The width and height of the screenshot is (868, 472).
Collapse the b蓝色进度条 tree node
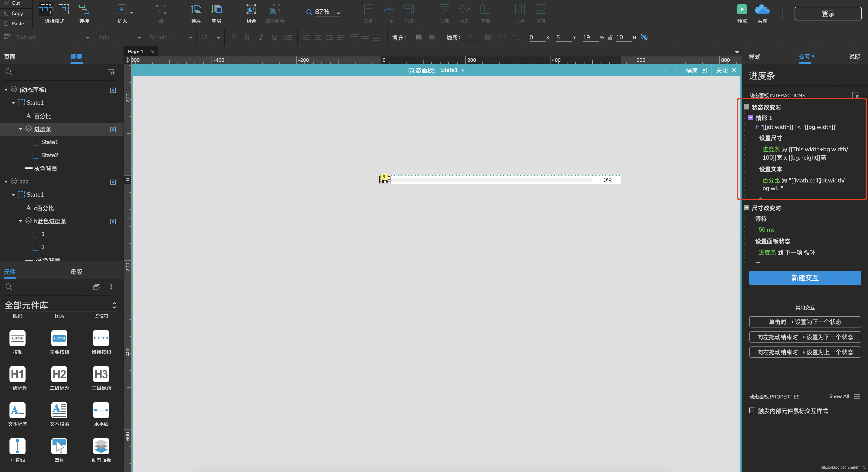(21, 221)
